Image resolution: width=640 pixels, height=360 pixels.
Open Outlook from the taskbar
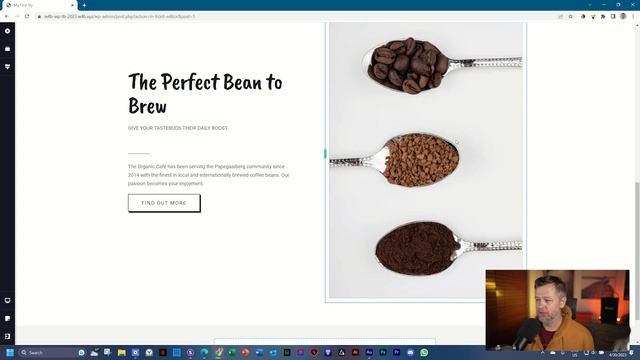pyautogui.click(x=273, y=352)
